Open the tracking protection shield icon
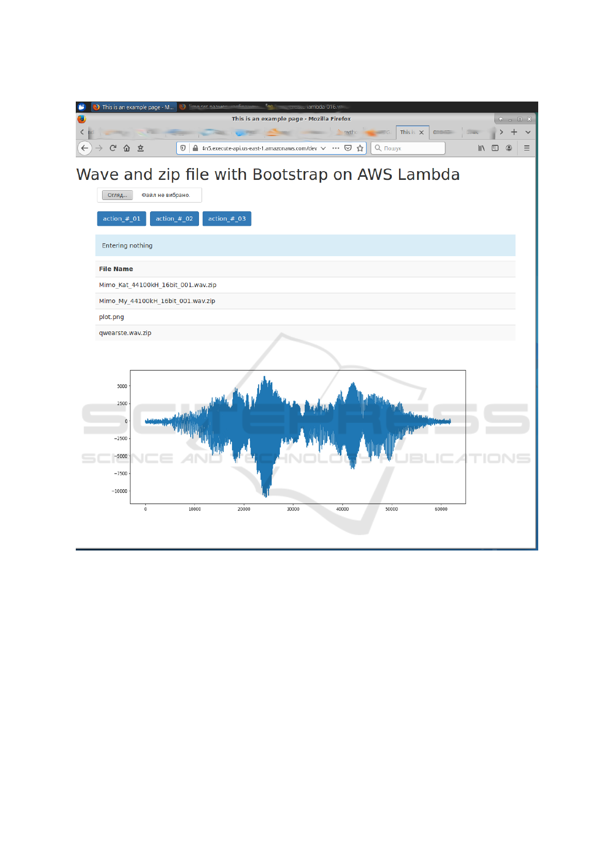 tap(183, 148)
